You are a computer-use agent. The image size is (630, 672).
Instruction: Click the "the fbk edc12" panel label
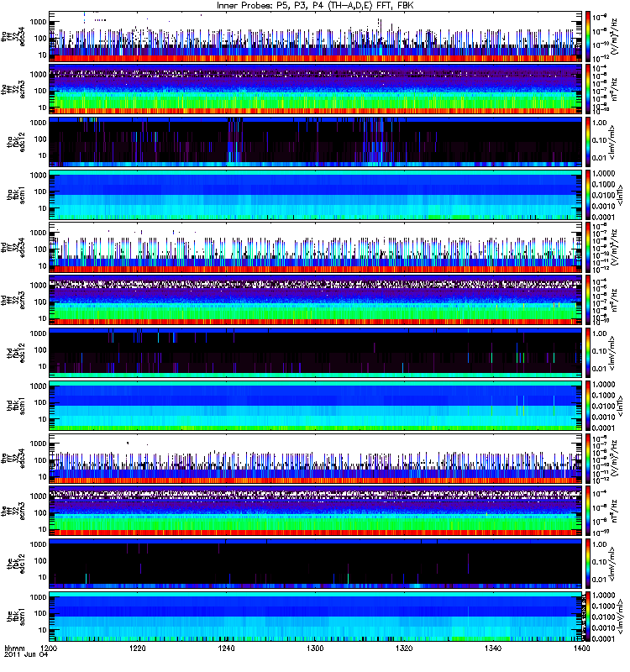(16, 564)
